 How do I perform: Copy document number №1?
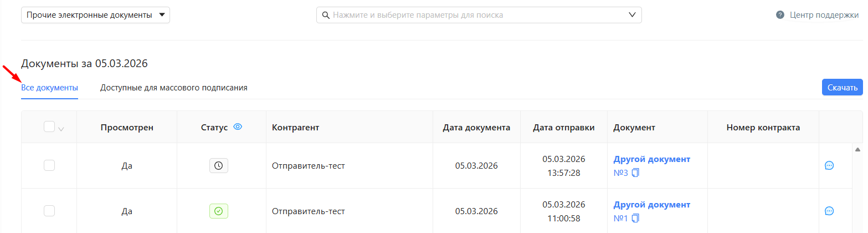pyautogui.click(x=635, y=218)
